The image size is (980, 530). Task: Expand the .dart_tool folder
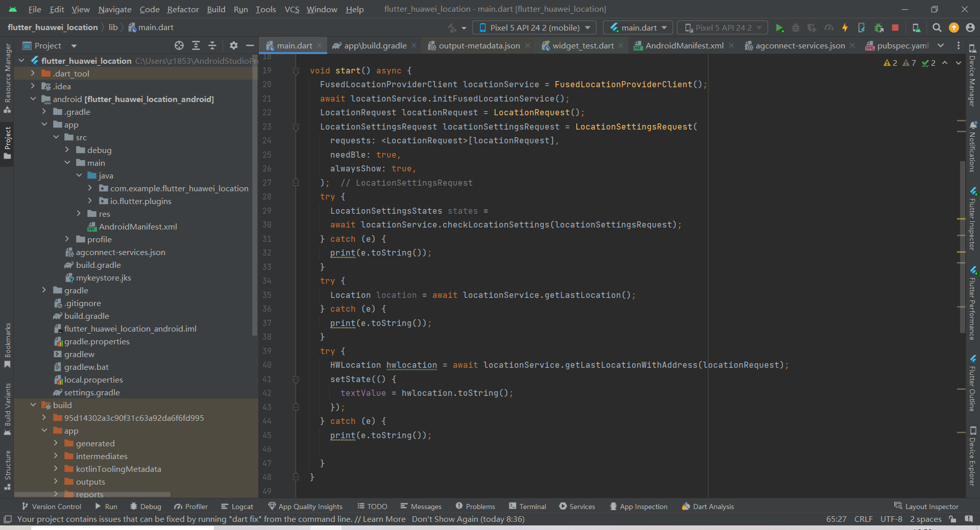33,73
